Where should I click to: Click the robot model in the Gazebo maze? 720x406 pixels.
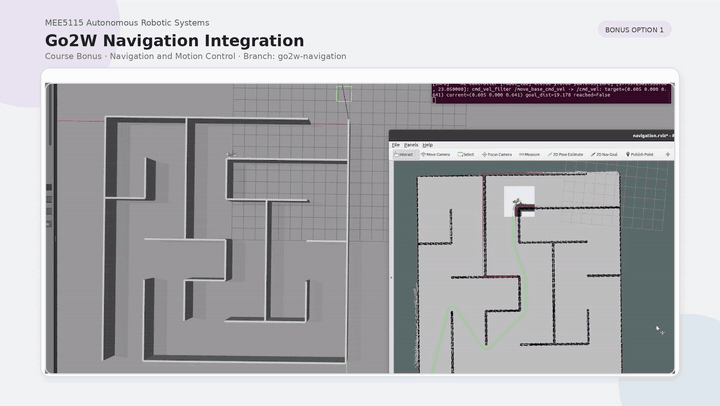pyautogui.click(x=232, y=154)
